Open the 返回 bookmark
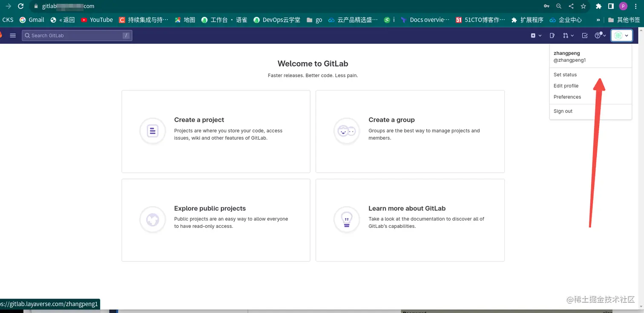Viewport: 644px width, 313px height. coord(62,20)
